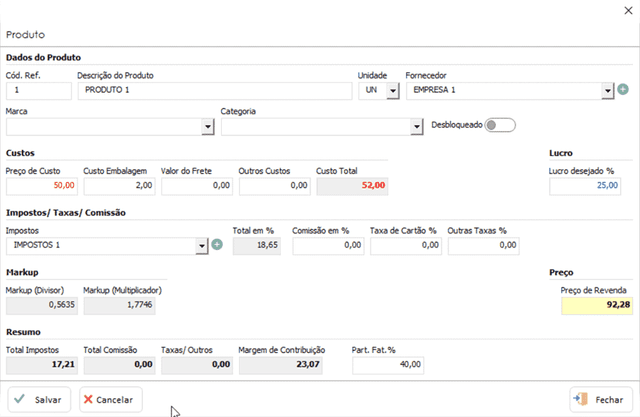Focus the Preço de Custo field
Image resolution: width=640 pixels, height=417 pixels.
[42, 186]
